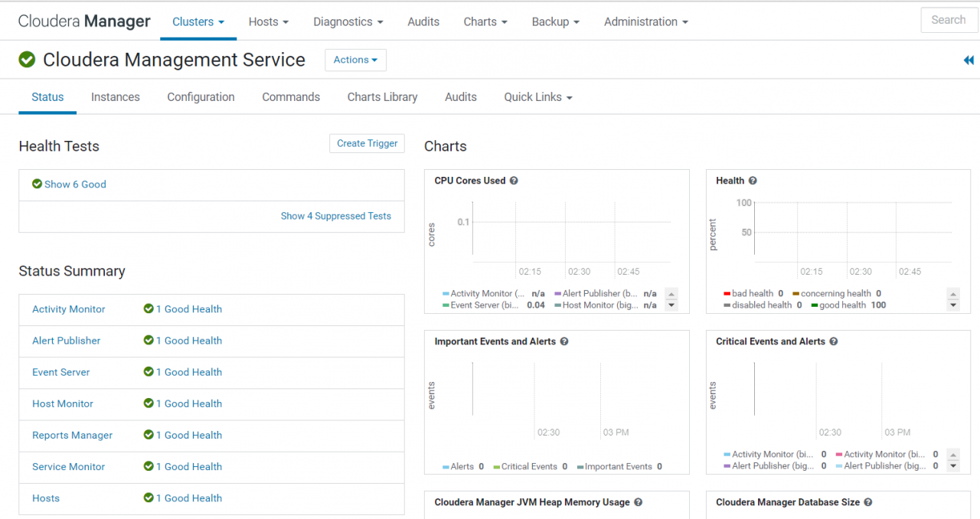The width and height of the screenshot is (980, 519).
Task: Click the green health check icon beside Cloudera Management Service
Action: click(x=28, y=60)
